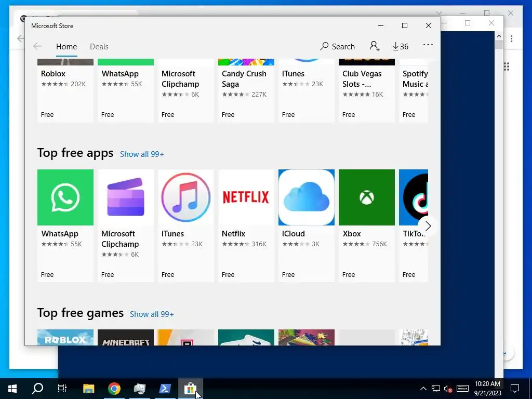Image resolution: width=532 pixels, height=399 pixels.
Task: Open the iCloud cloud icon tile
Action: coord(307,197)
